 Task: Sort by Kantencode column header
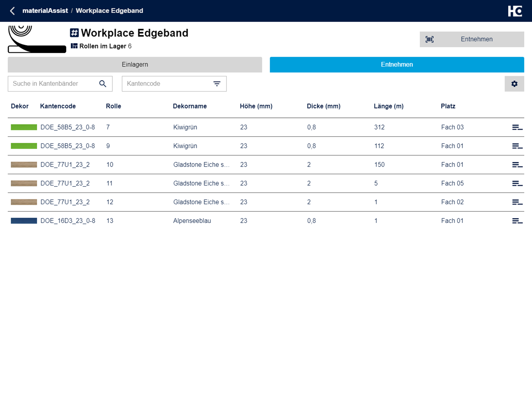click(x=58, y=106)
